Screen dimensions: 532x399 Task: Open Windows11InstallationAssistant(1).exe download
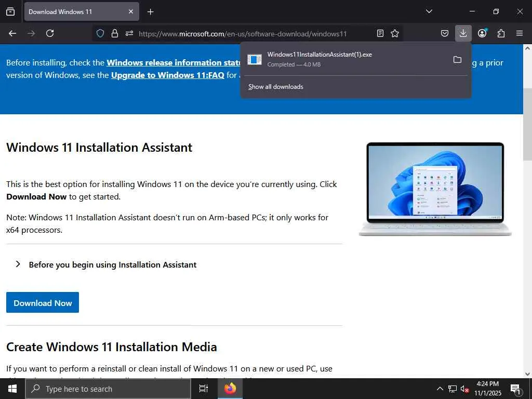click(346, 59)
